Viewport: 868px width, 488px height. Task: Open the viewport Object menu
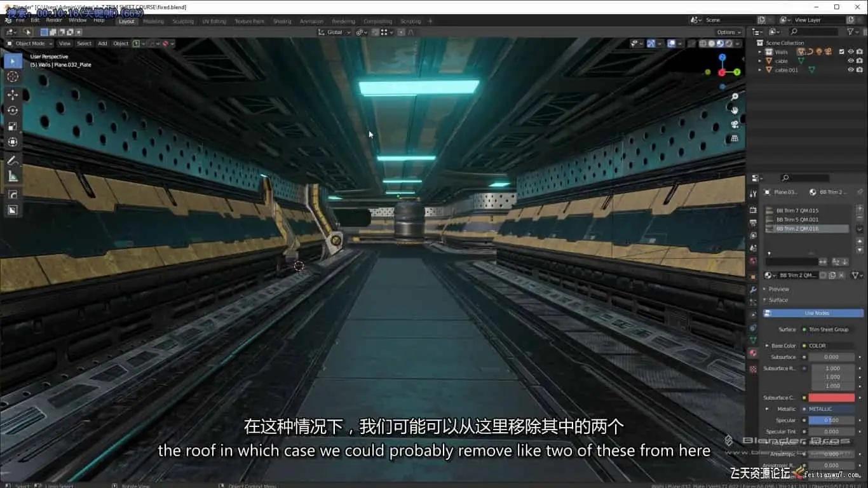click(121, 43)
